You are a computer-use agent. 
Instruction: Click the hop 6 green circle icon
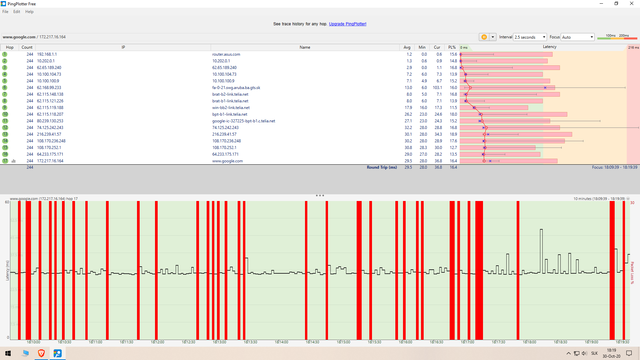[5, 88]
